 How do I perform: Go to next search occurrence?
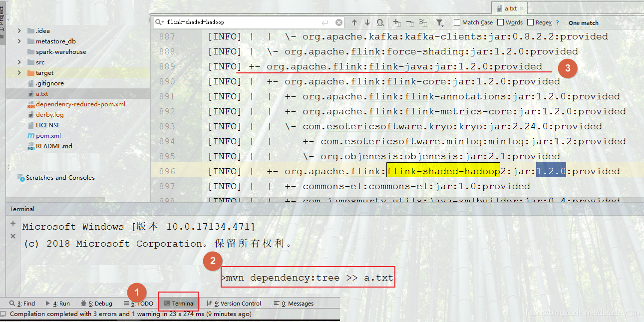pos(367,22)
